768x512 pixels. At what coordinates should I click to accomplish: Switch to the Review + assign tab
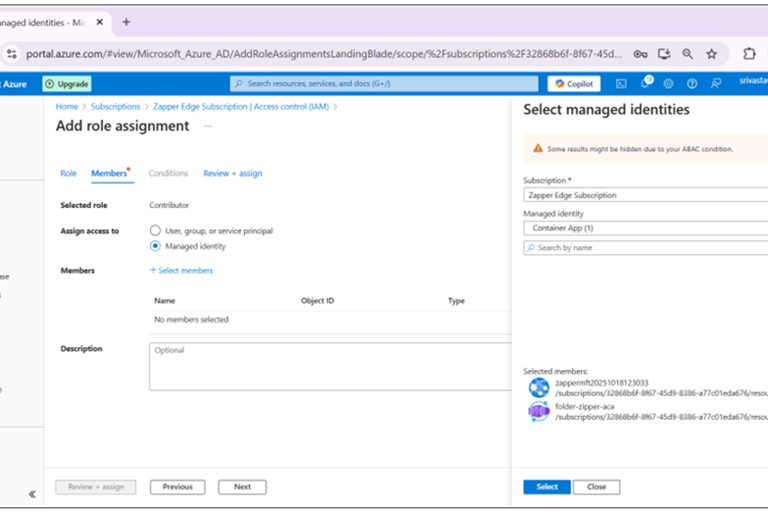click(x=233, y=173)
